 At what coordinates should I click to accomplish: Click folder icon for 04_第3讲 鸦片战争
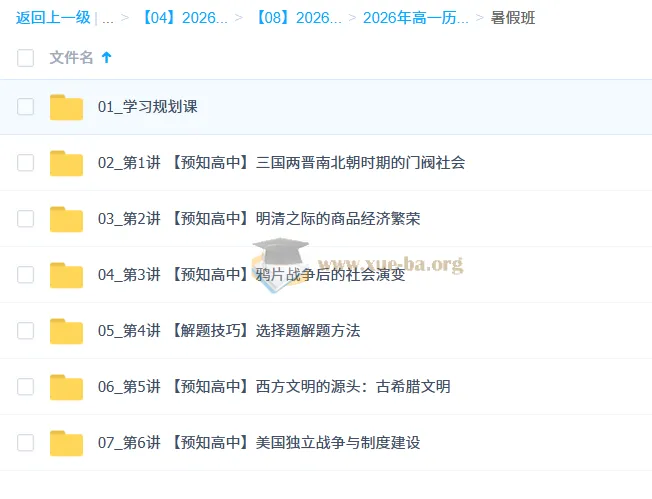(x=66, y=275)
